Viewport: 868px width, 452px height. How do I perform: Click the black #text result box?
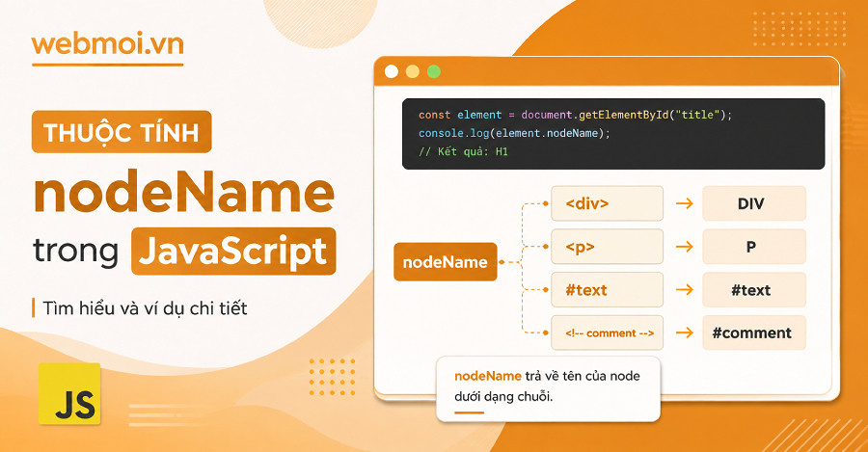click(754, 290)
